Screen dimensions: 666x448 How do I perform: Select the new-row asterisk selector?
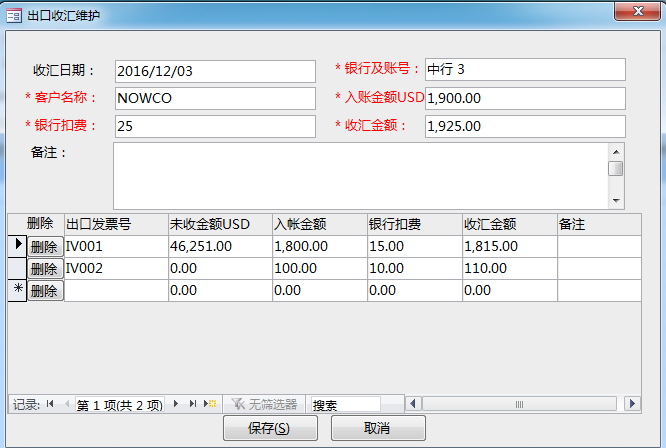[16, 290]
